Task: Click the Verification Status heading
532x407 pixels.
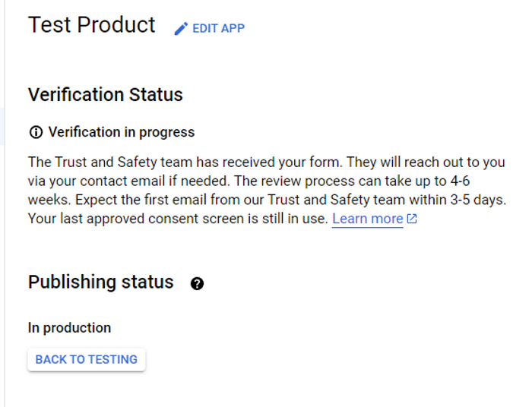Action: (106, 95)
